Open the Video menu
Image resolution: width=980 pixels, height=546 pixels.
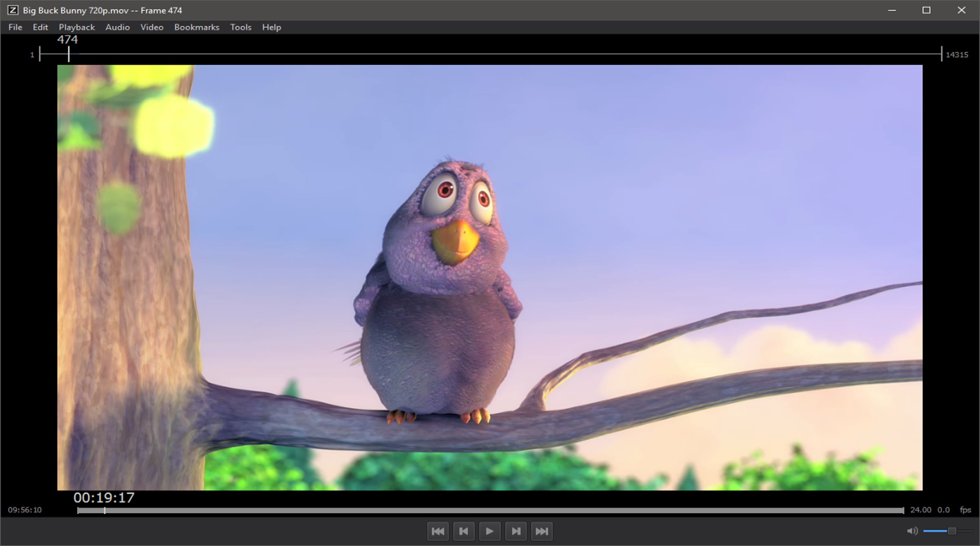[x=152, y=27]
